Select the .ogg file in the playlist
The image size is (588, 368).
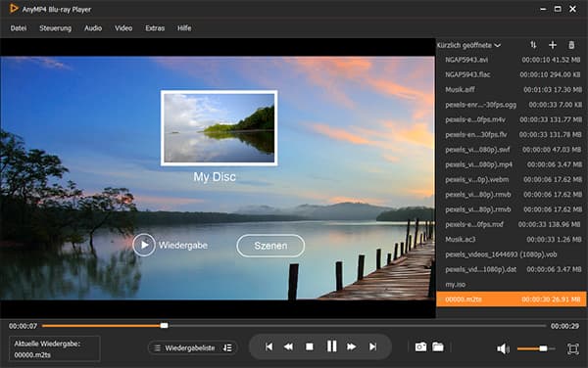[x=512, y=105]
